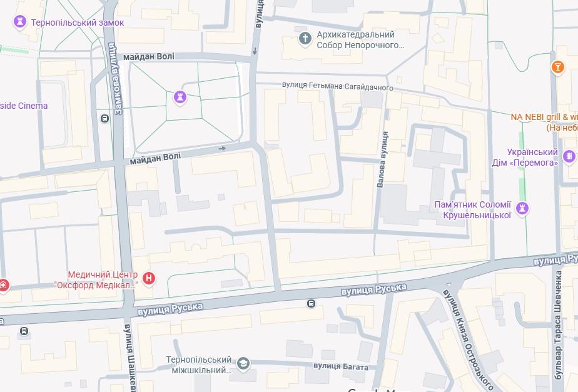This screenshot has height=392, width=578.
Task: Select the Медичний Центр Оксфорд Медікал label
Action: pos(96,279)
